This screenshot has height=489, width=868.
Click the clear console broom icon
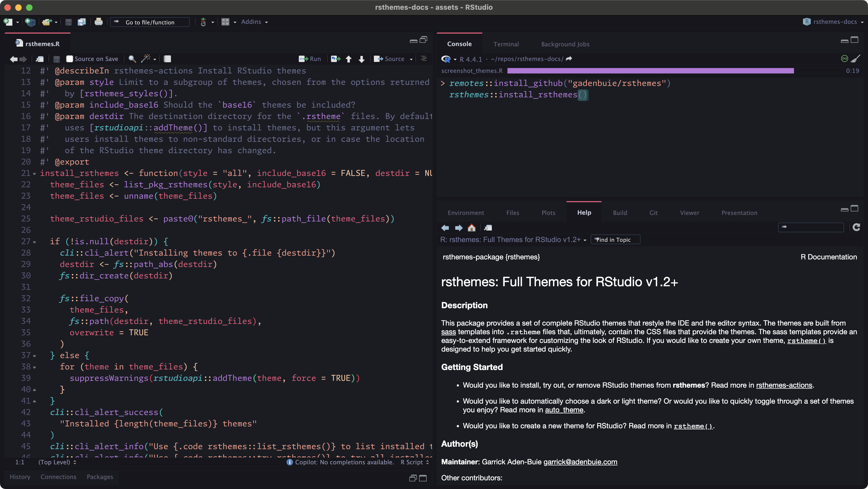855,59
